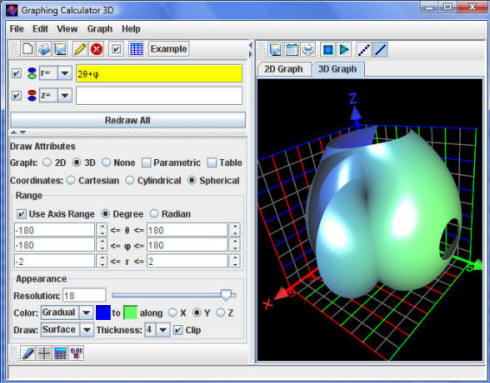Toggle the Use Axis Range checkbox
Image resolution: width=490 pixels, height=383 pixels.
(21, 214)
